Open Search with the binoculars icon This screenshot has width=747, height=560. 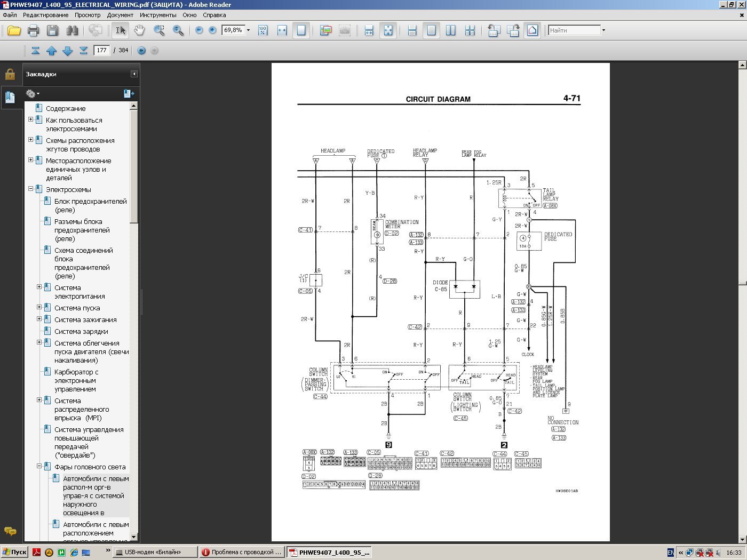(x=72, y=30)
